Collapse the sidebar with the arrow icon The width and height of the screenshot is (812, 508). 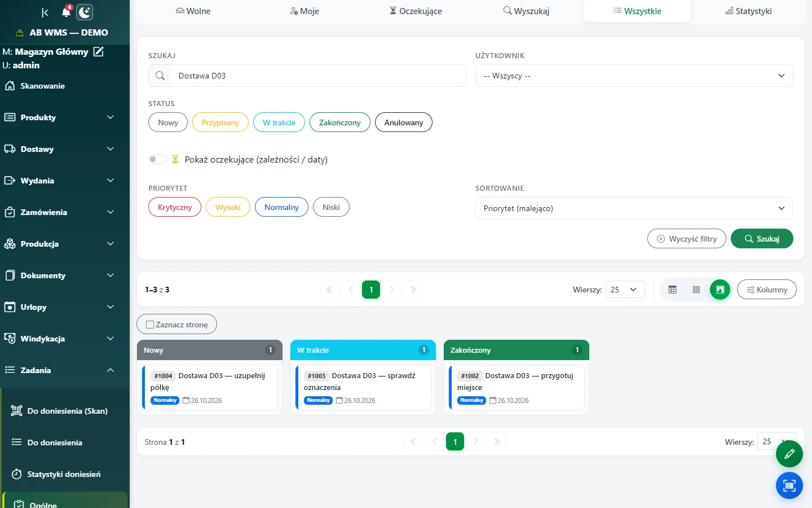tap(45, 12)
